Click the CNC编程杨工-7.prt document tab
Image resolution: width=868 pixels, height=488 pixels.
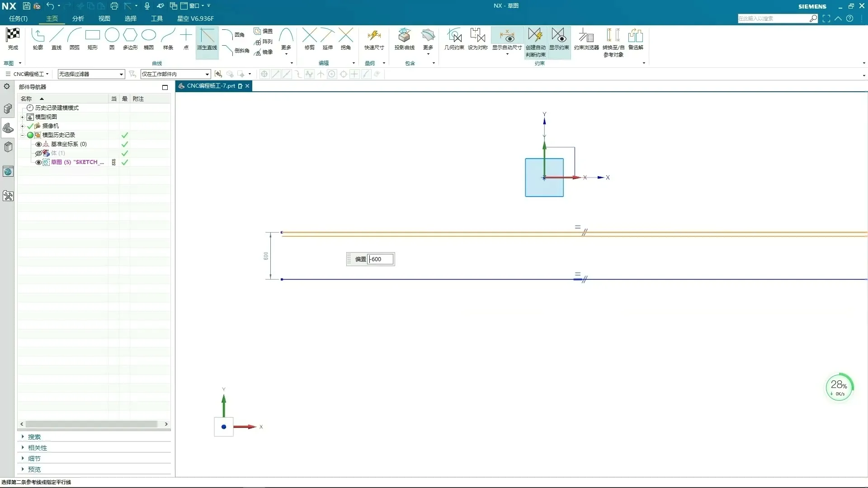click(x=211, y=86)
